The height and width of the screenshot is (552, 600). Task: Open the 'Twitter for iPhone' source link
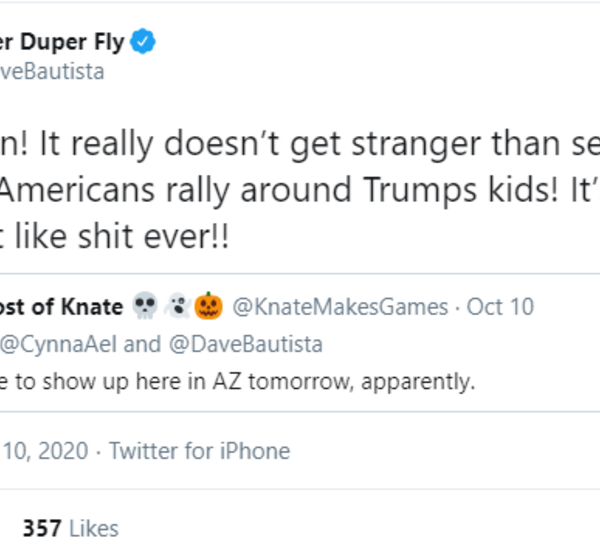coord(200,451)
